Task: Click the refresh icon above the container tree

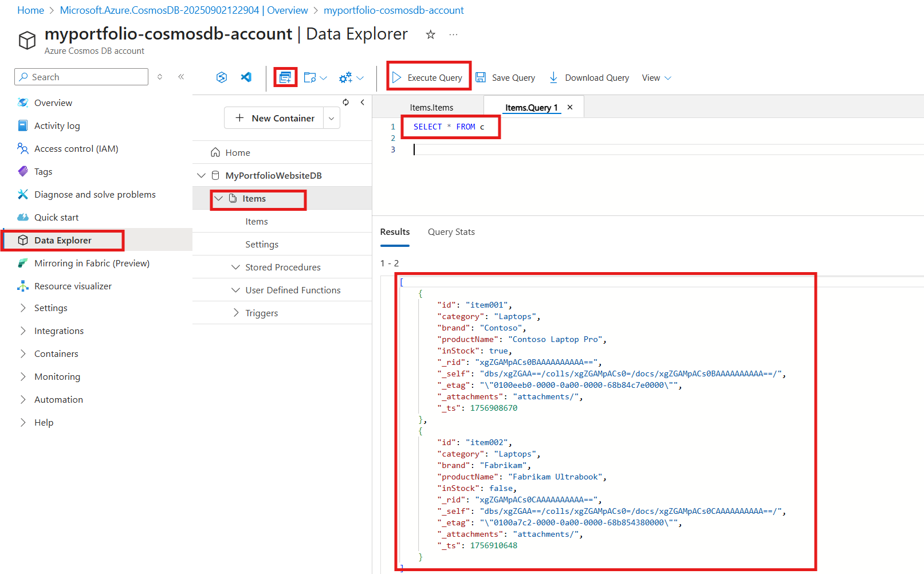Action: (346, 102)
